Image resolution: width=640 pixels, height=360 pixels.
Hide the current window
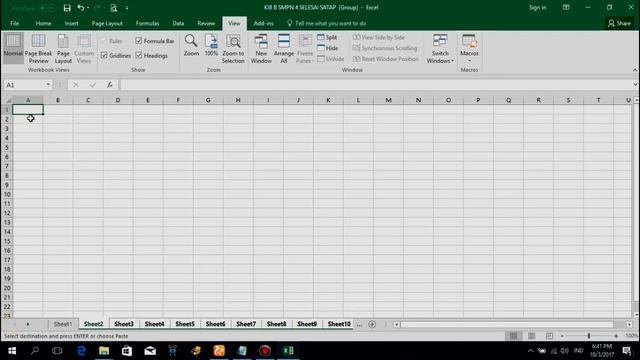tap(328, 48)
